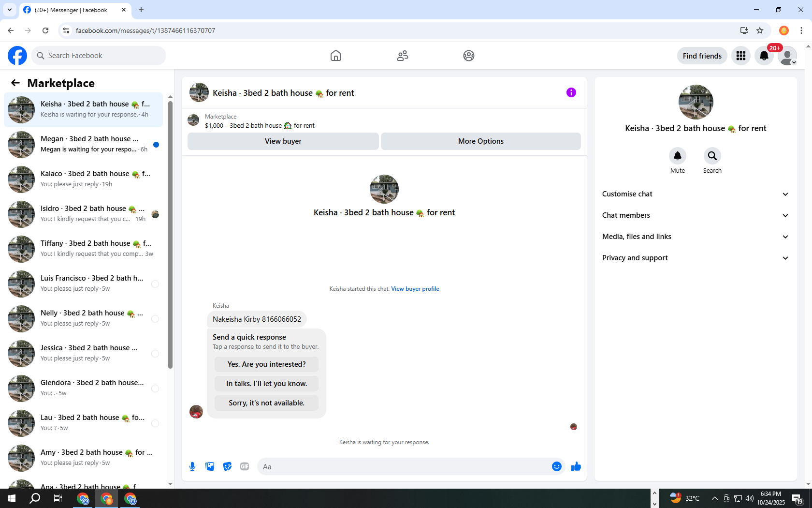Open the Chrome three-dot menu
The height and width of the screenshot is (508, 812).
(x=801, y=30)
